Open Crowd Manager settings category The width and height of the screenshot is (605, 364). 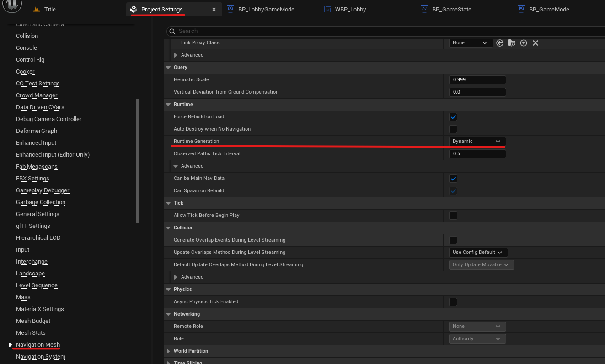click(37, 95)
